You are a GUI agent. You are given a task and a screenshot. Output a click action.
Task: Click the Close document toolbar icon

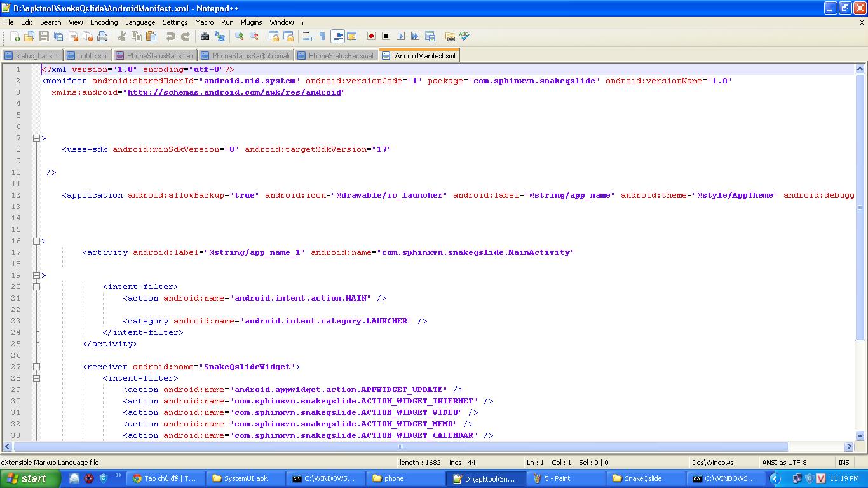tap(73, 37)
